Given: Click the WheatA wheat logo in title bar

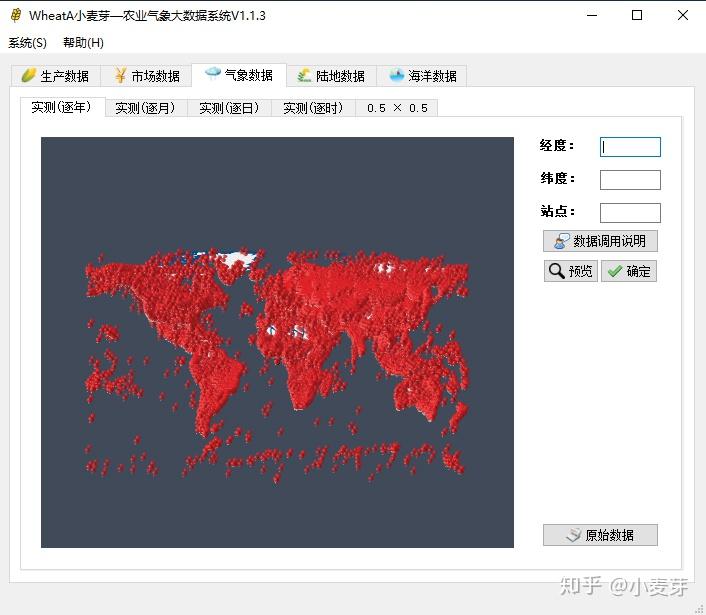Looking at the screenshot, I should (x=16, y=15).
